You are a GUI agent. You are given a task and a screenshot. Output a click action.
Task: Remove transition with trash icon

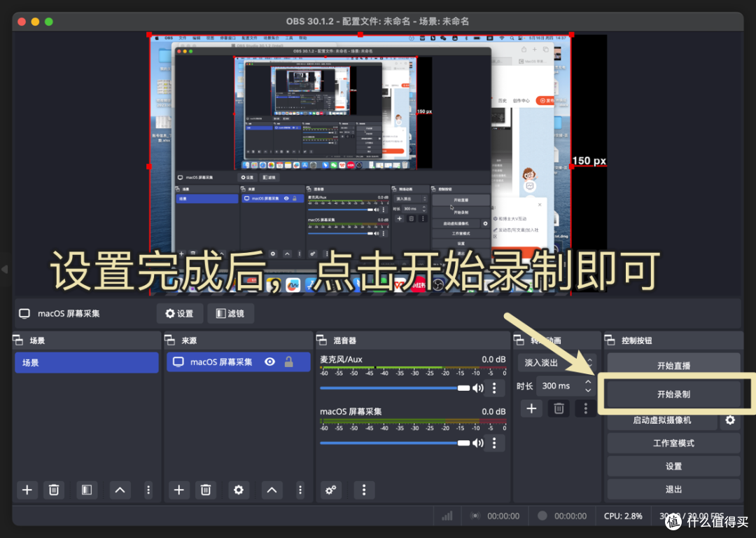point(559,408)
